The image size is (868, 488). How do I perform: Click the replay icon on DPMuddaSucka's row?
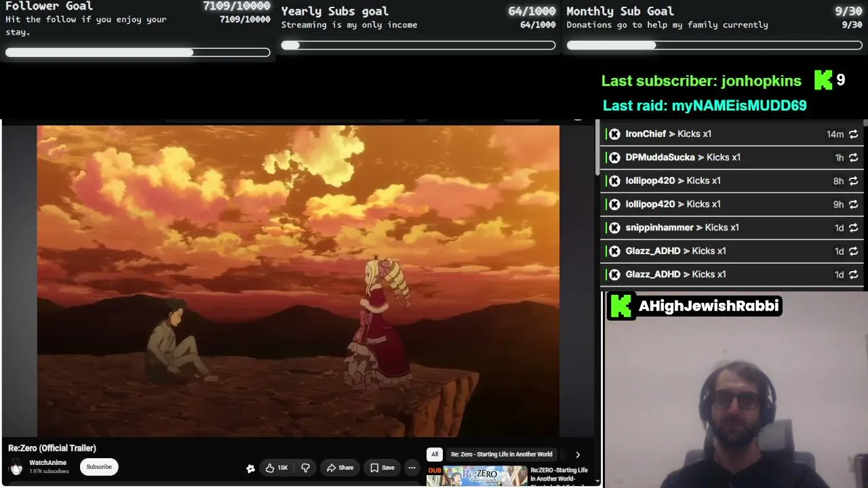point(853,157)
